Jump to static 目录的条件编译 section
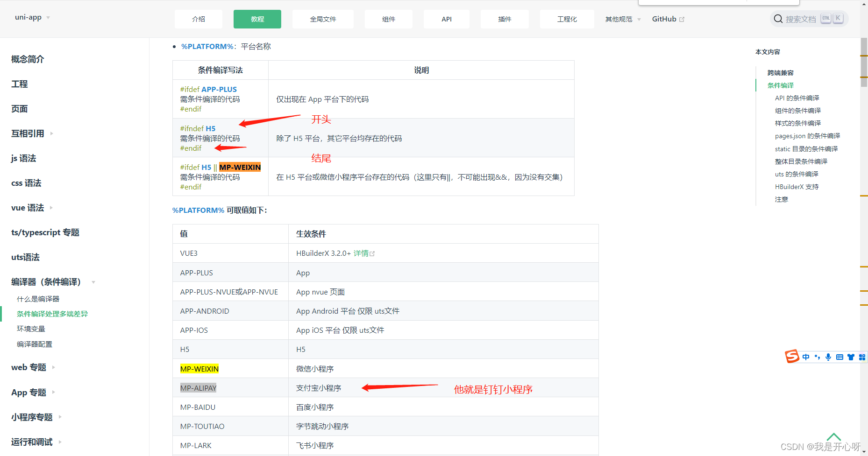Viewport: 868px width, 456px height. (806, 149)
